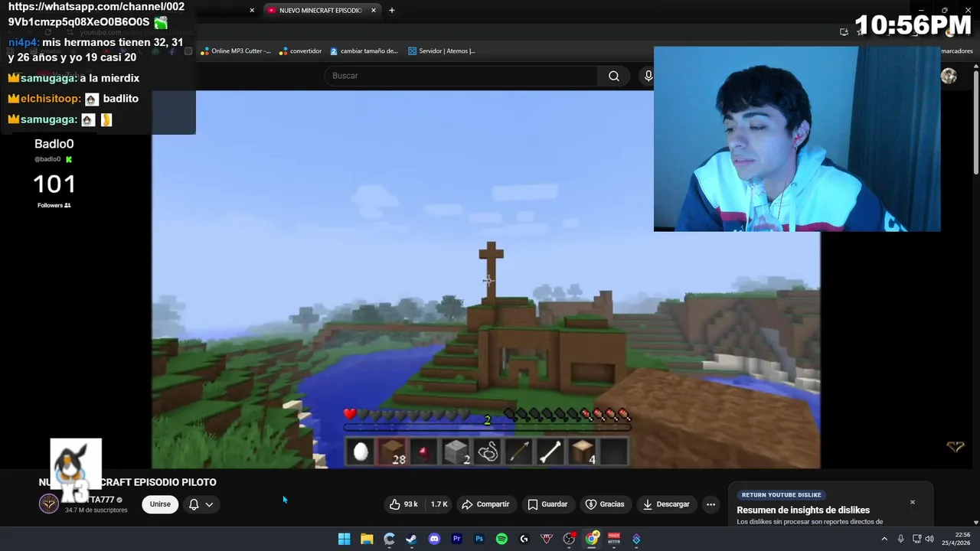Close the NUEVO MINECRAFT EPISODIO tab
The height and width of the screenshot is (551, 980).
pos(373,11)
